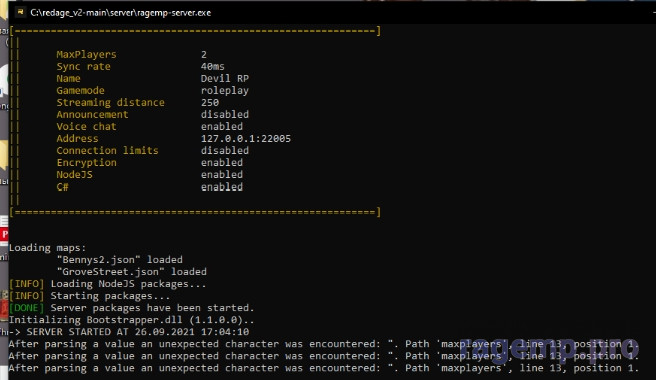656x380 pixels.
Task: Select the 'Initializing Bootstrapper.dll (1.1.0.0)..' line
Action: (132, 320)
